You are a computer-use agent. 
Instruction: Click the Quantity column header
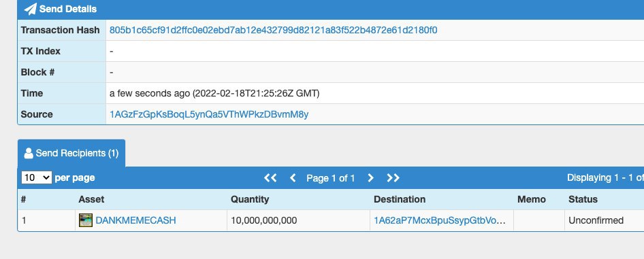250,200
